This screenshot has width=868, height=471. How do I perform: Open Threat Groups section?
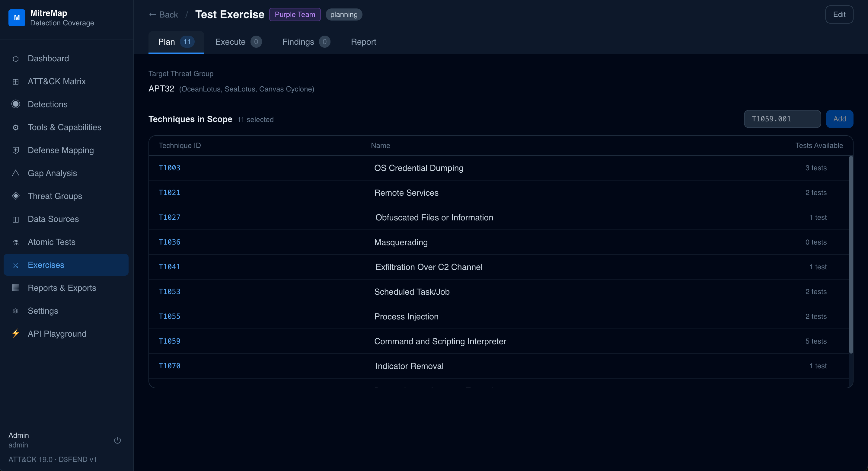point(66,196)
